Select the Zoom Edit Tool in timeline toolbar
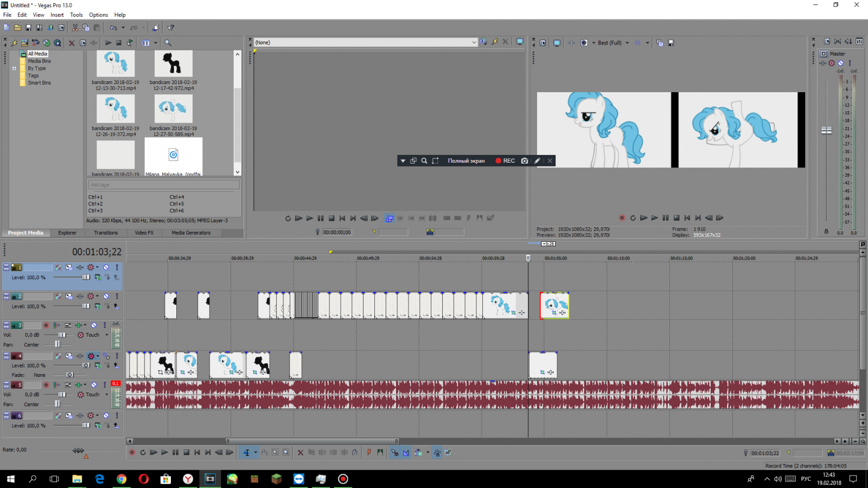Screen dimensions: 868x488 point(286,452)
